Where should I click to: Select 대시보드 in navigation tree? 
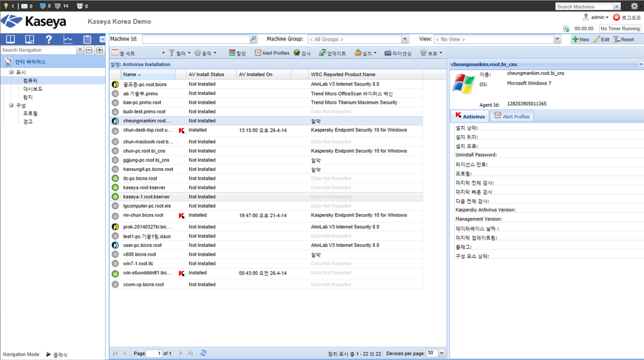(x=33, y=89)
